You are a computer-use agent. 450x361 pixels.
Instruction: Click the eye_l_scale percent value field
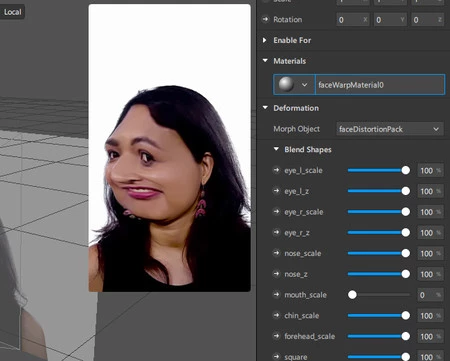430,171
